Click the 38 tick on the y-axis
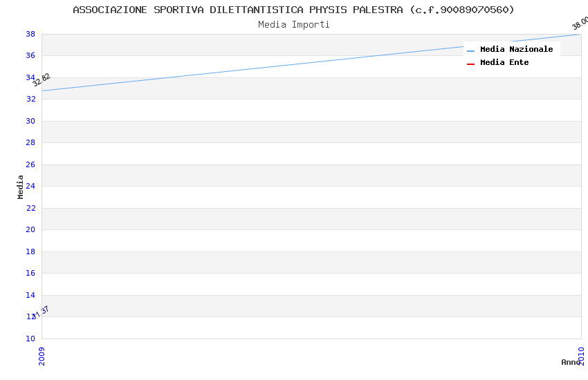 coord(30,34)
